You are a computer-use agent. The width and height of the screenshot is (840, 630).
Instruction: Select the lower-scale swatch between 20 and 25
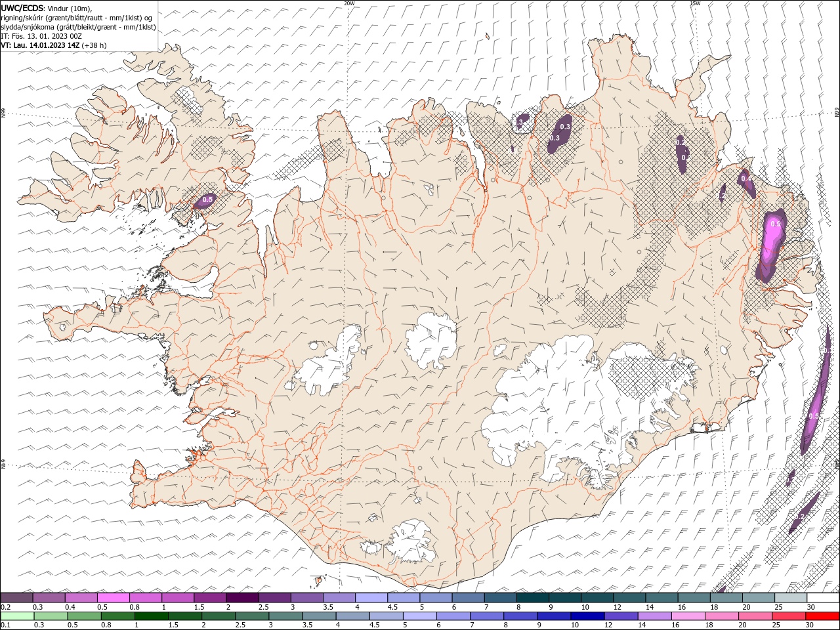pyautogui.click(x=754, y=616)
